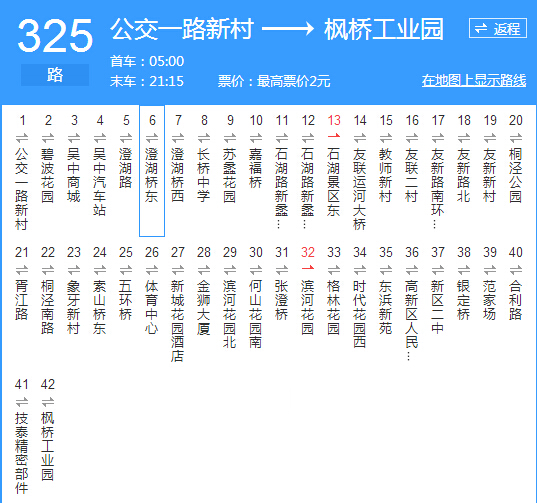Pick stop 29 滨河花园北
The image size is (537, 503).
(230, 314)
